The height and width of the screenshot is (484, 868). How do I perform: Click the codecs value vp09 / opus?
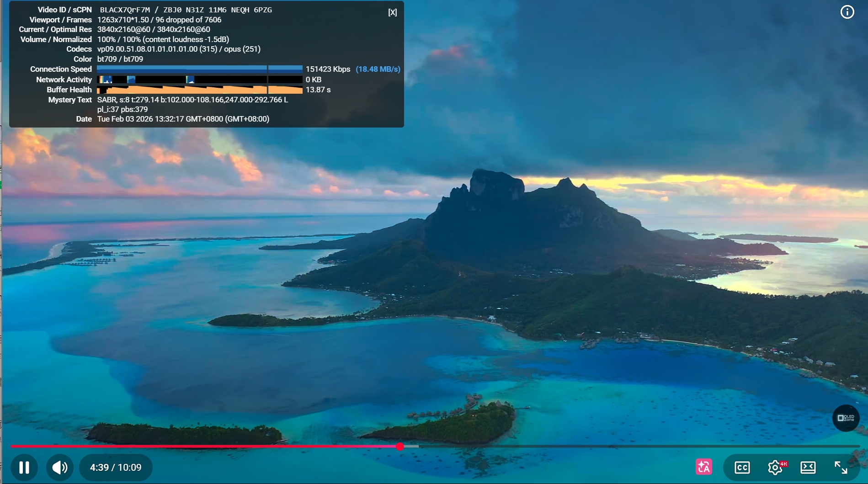(179, 49)
